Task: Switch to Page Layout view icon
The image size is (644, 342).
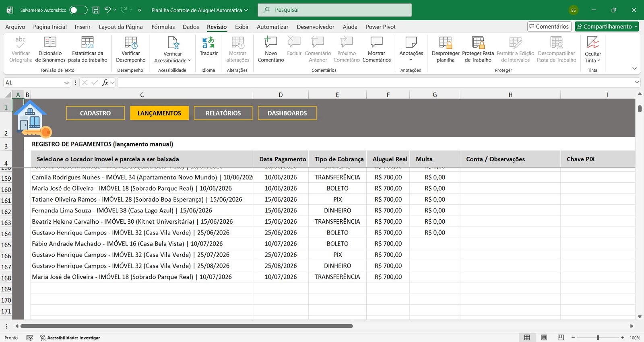Action: (x=544, y=338)
